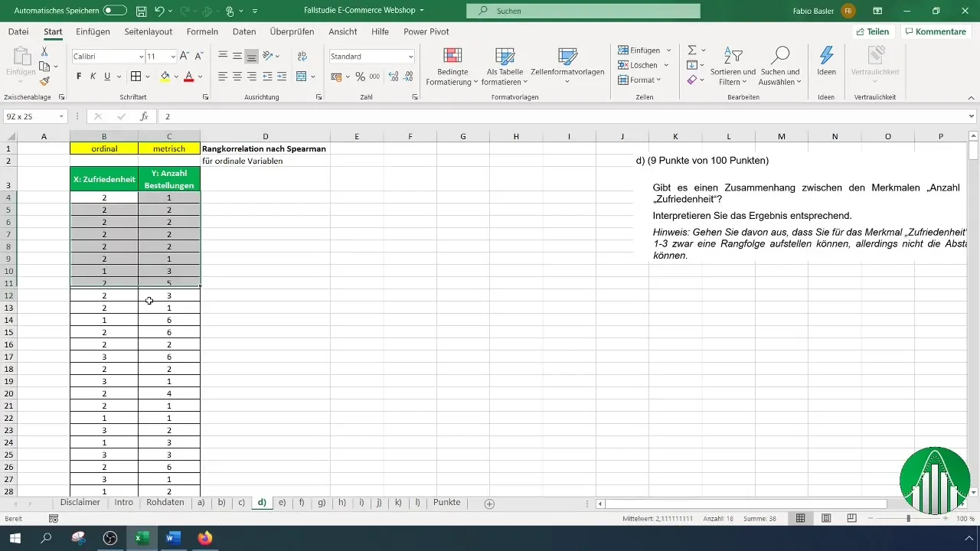Apply thousands separator 000 format
This screenshot has width=980, height=551.
(x=374, y=77)
